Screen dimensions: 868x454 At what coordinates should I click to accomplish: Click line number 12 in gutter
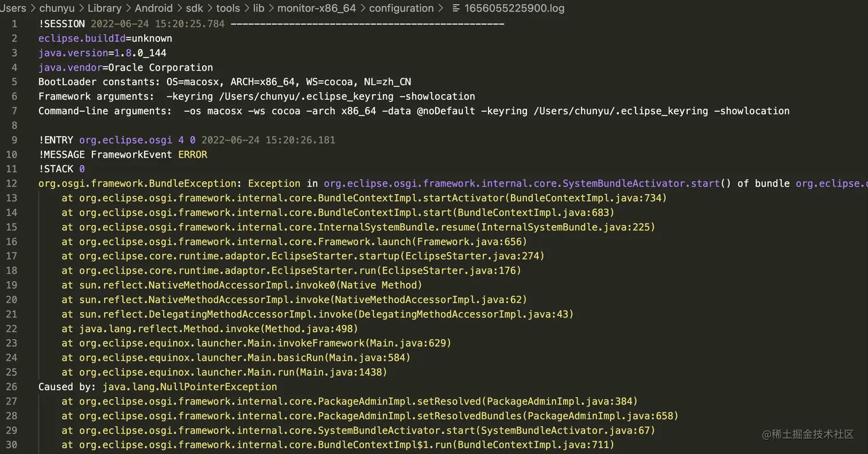11,184
